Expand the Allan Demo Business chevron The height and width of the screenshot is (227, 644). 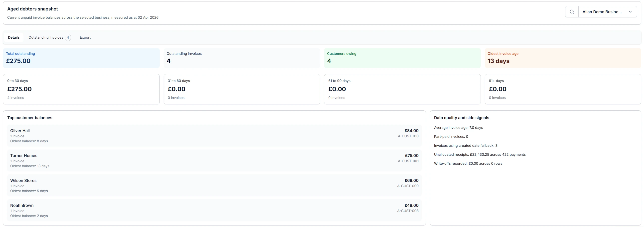[x=630, y=11]
